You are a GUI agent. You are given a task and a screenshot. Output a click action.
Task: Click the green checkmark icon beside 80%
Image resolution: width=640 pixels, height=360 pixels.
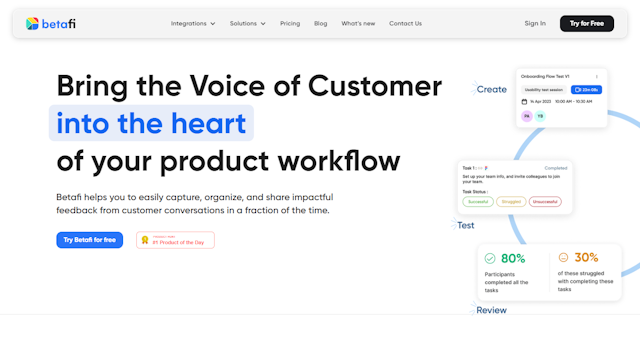point(490,258)
